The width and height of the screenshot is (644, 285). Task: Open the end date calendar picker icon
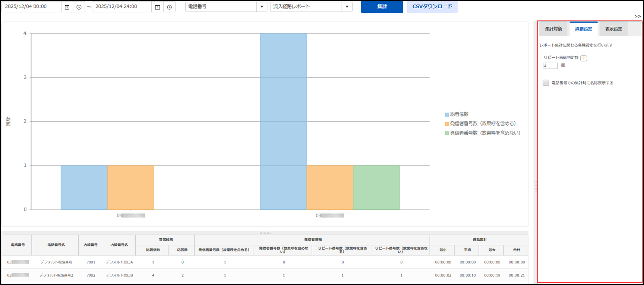click(158, 7)
